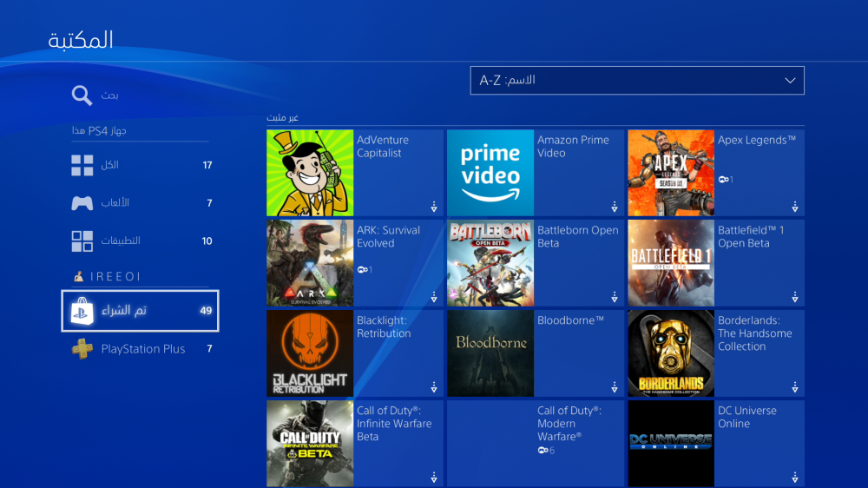Click add-on count icon under Apex Legends
This screenshot has height=488, width=868.
point(723,180)
